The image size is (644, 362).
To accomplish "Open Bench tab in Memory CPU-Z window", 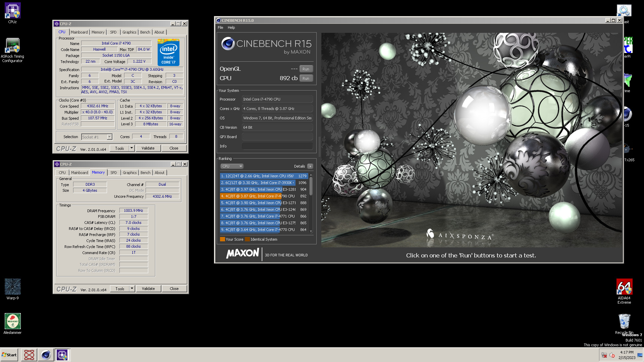I will point(146,173).
